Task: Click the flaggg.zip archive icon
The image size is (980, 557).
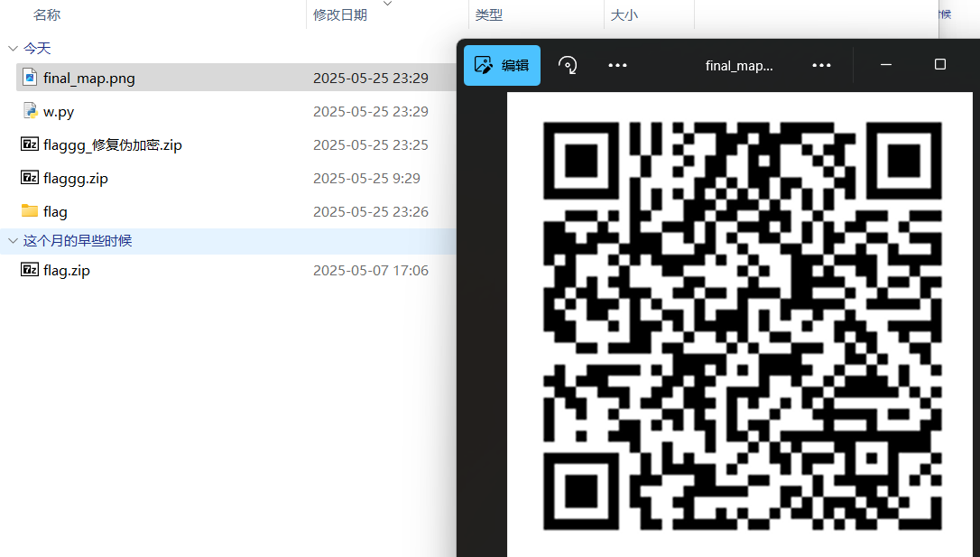Action: [x=29, y=178]
